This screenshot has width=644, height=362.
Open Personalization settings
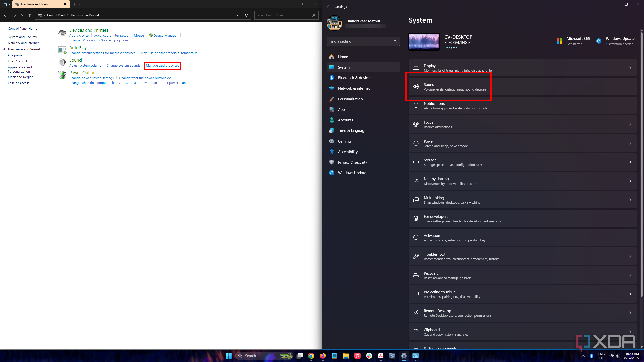[x=363, y=99]
